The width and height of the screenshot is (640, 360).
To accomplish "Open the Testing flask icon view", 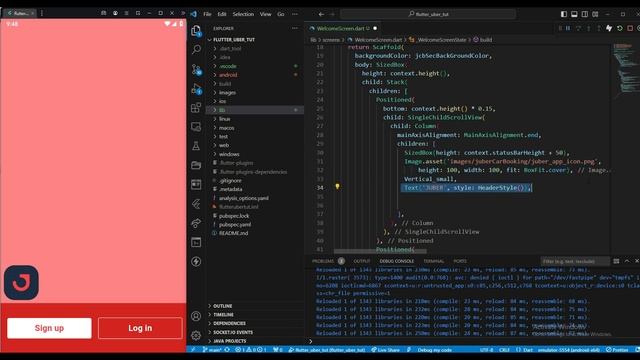I will (x=196, y=146).
